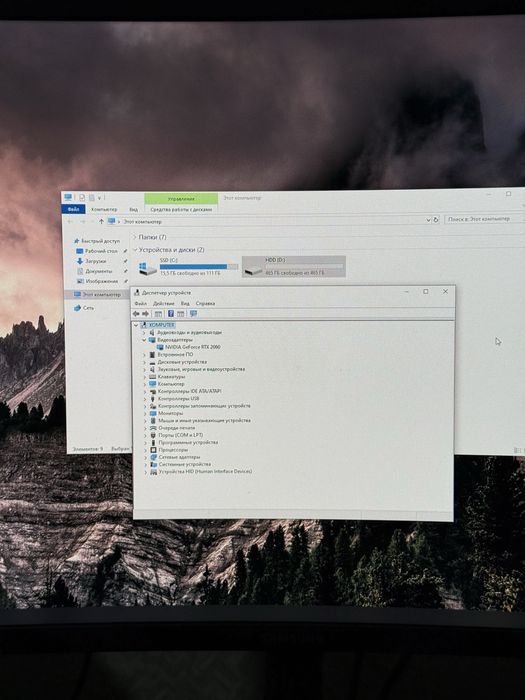Click the properties icon in Explorer title bar

click(x=82, y=197)
